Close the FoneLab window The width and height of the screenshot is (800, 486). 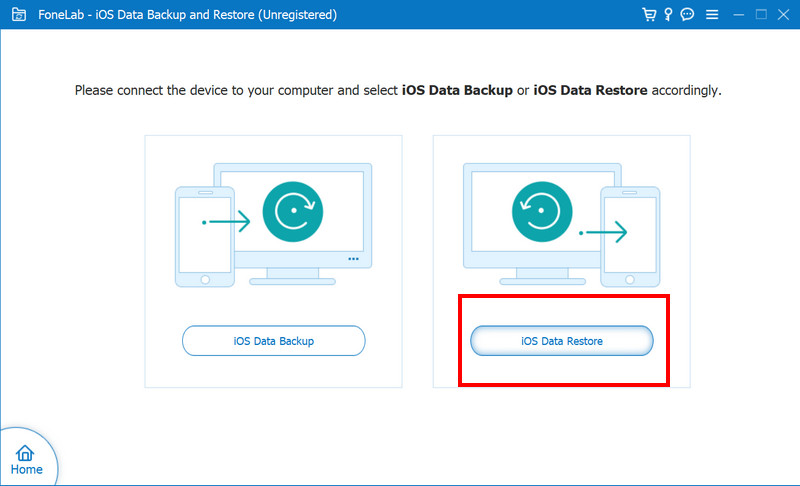click(x=784, y=14)
